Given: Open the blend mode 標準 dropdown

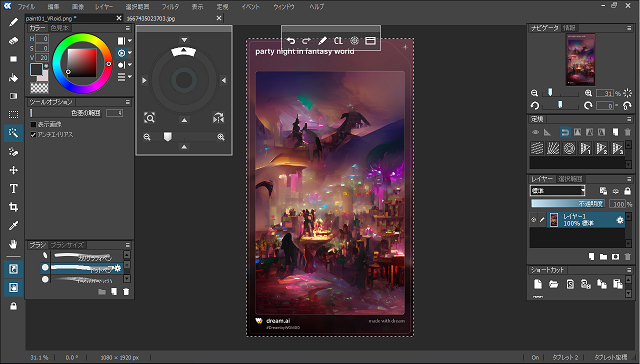Looking at the screenshot, I should coord(558,191).
